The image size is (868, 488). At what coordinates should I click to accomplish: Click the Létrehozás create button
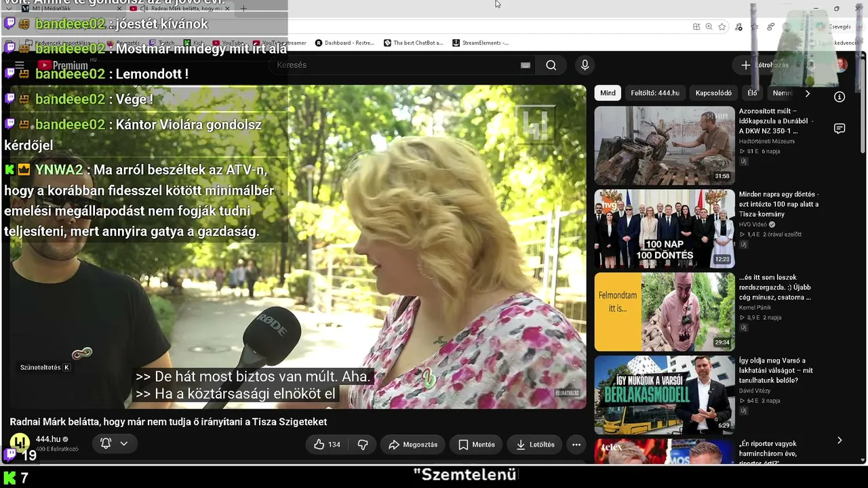pos(766,65)
